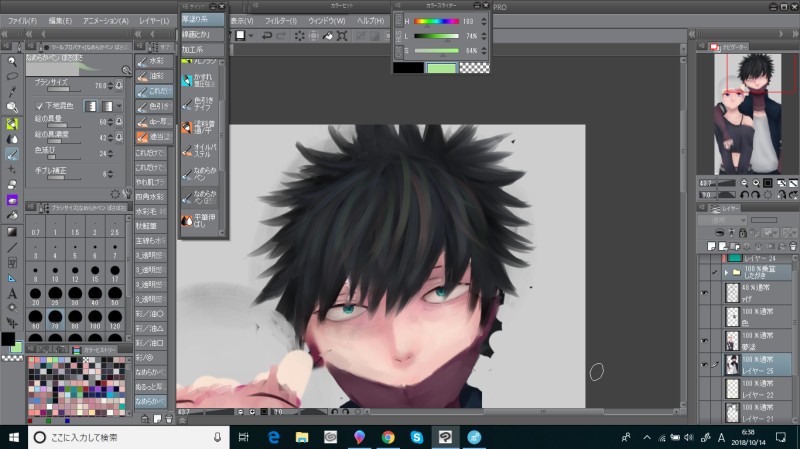Open 下地混色 mode dropdown arrow
This screenshot has height=449, width=800.
tap(119, 106)
